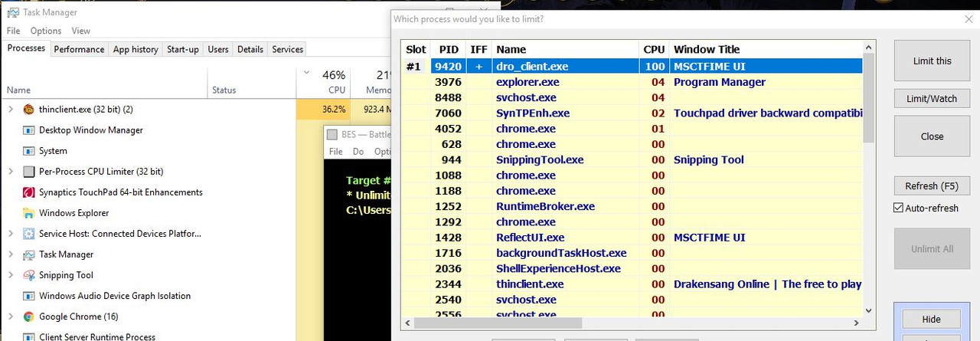Switch to the Performance tab
Screen dimensions: 980x341
click(x=79, y=49)
